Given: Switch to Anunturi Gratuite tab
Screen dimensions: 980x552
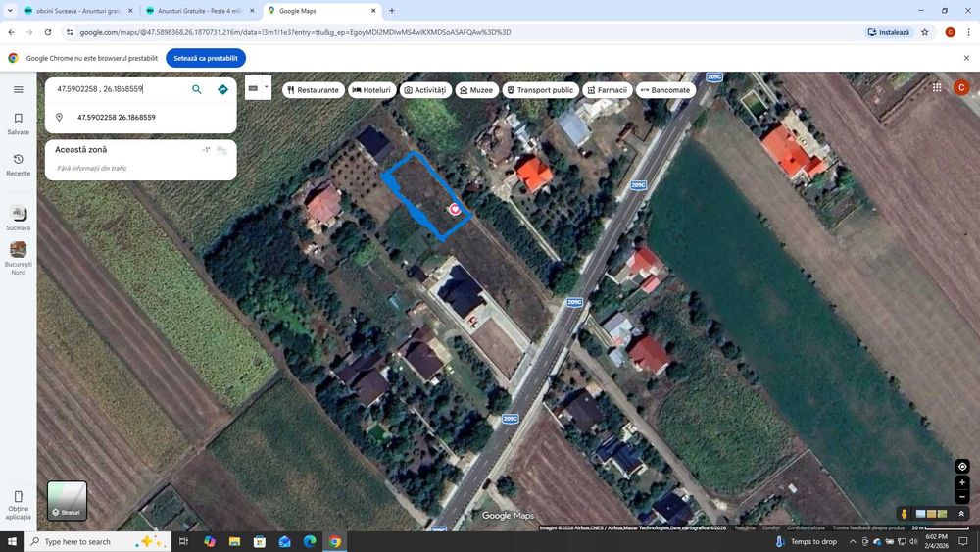Looking at the screenshot, I should [199, 11].
